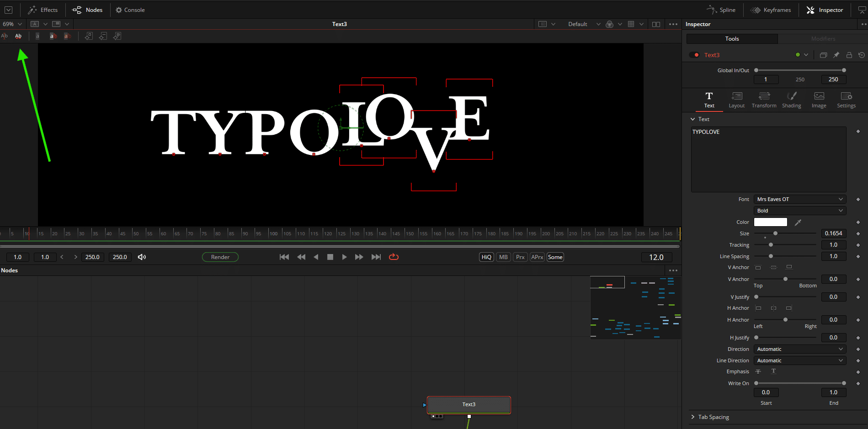Click inside the TYPOLOVE text entry field

point(768,159)
